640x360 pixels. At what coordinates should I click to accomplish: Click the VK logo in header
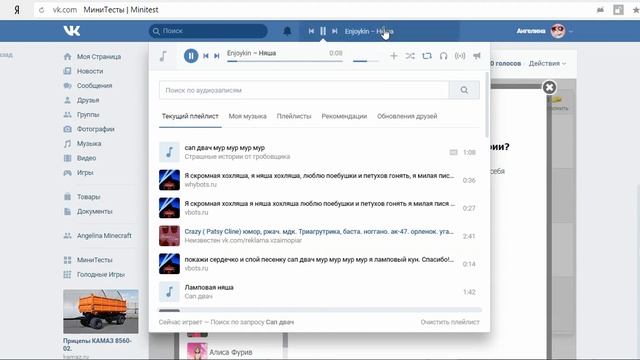click(72, 31)
